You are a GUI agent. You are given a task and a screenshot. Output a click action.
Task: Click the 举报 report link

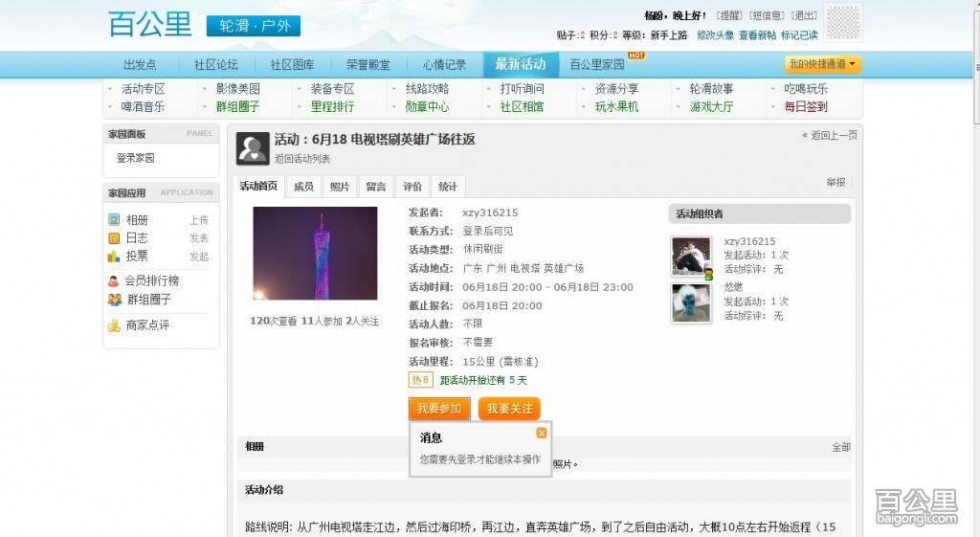835,182
